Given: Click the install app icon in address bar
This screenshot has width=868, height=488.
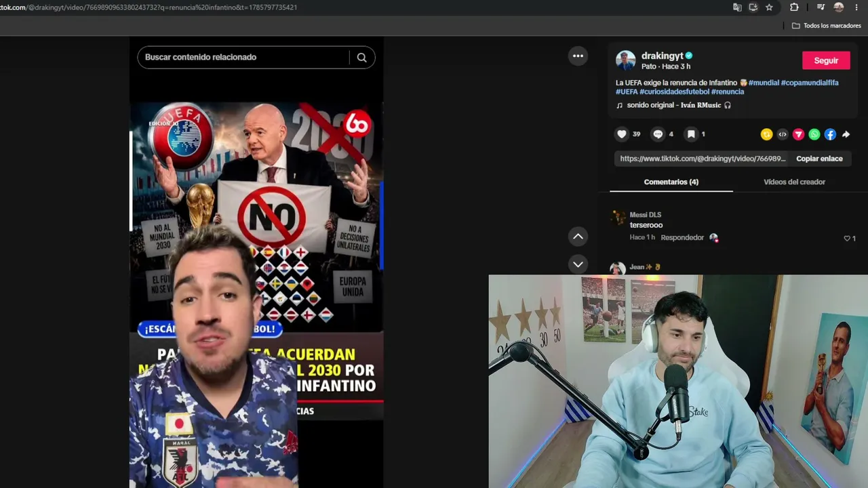Looking at the screenshot, I should [x=753, y=7].
